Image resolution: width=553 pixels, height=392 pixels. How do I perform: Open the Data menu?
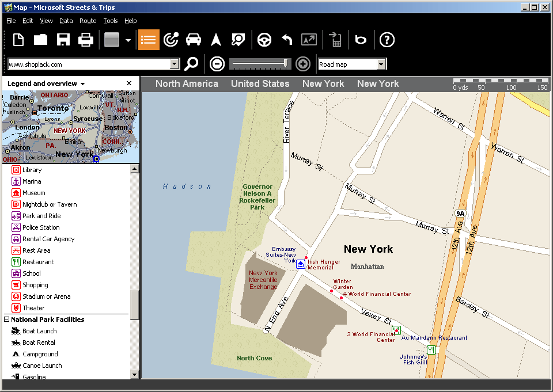(x=66, y=21)
